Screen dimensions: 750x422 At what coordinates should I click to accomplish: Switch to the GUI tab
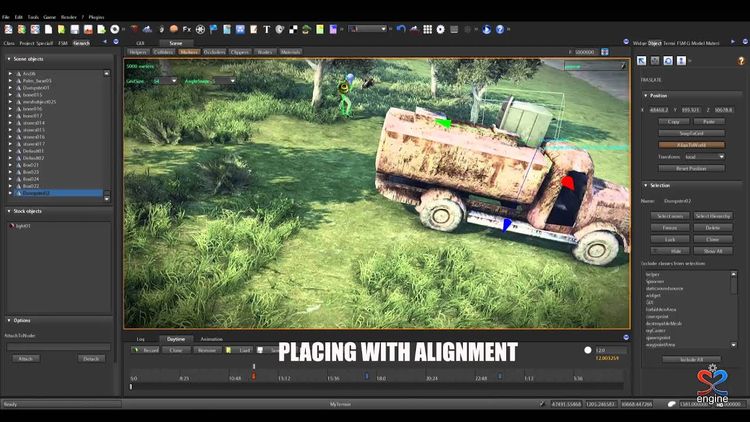pos(140,43)
